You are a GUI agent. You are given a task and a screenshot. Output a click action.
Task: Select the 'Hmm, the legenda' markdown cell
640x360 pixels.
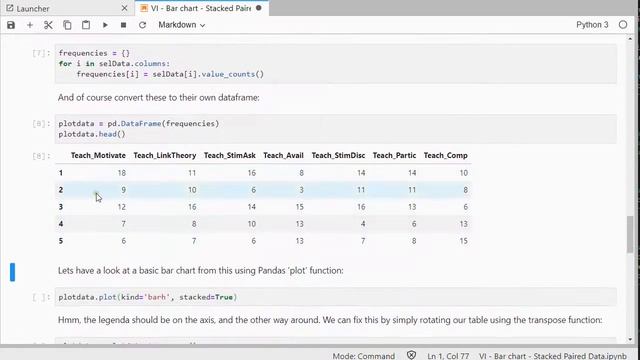pyautogui.click(x=330, y=320)
